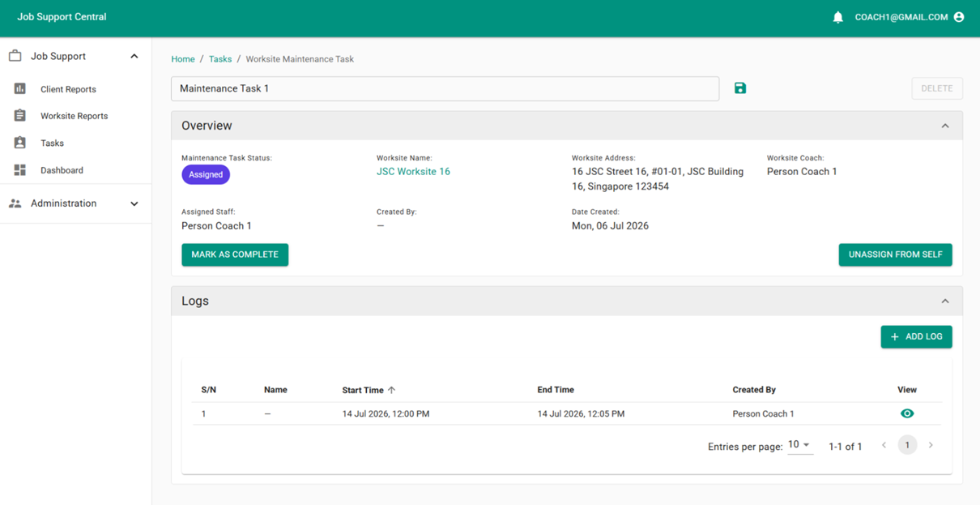Screen dimensions: 980x505
Task: Open Worksite Reports in sidebar
Action: [74, 116]
